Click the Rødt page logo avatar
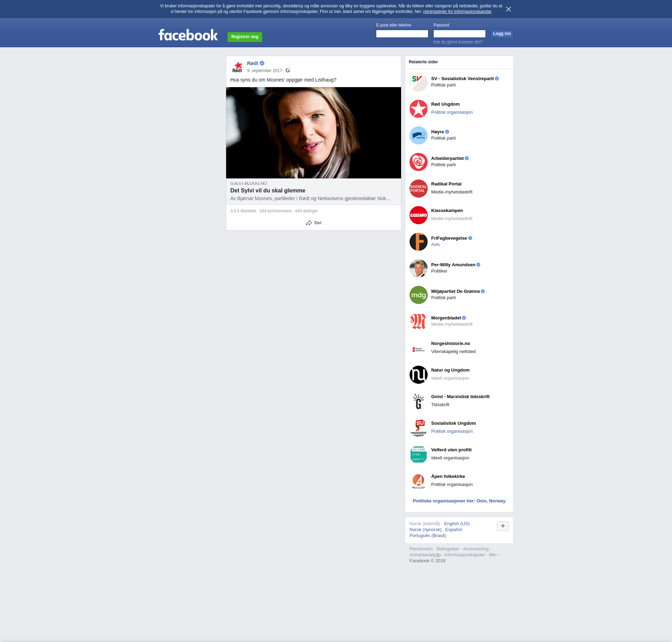This screenshot has width=672, height=642. tap(237, 67)
